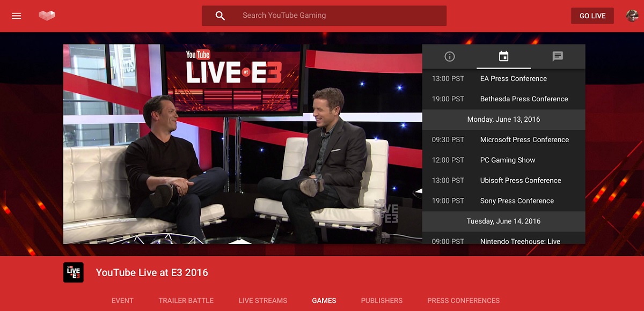Select Ubisoft Press Conference schedule entry
Image resolution: width=644 pixels, height=311 pixels.
pyautogui.click(x=503, y=180)
